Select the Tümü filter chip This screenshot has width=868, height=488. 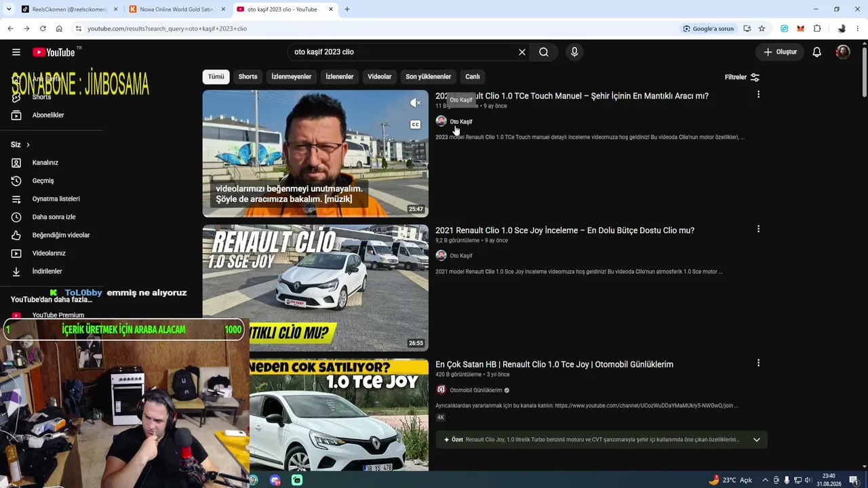click(216, 77)
